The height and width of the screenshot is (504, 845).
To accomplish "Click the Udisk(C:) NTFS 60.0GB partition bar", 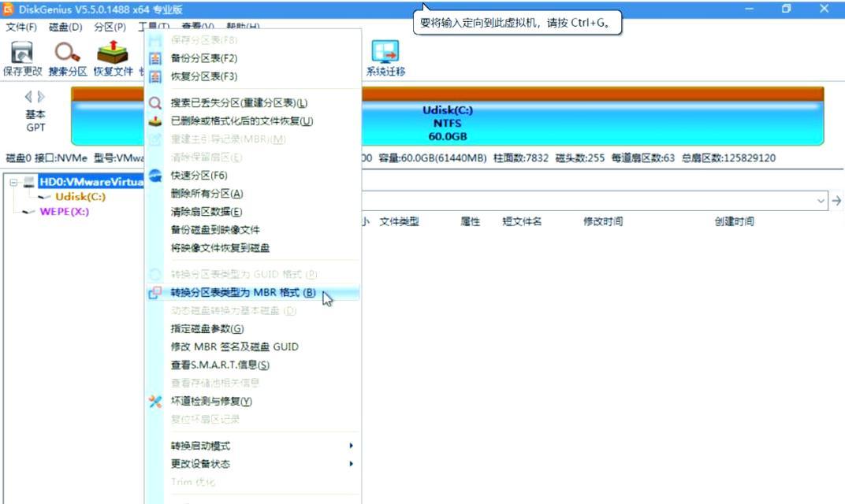I will click(x=447, y=117).
